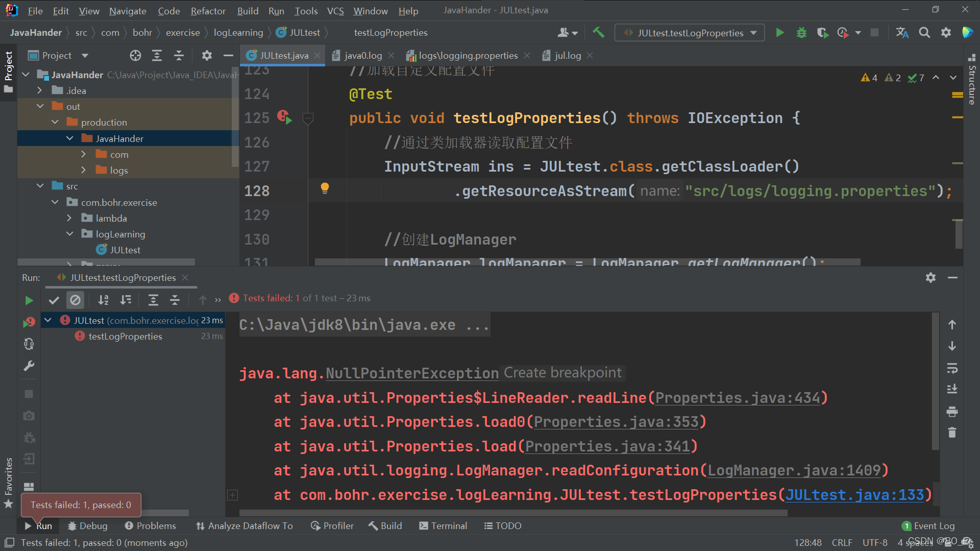This screenshot has width=980, height=551.
Task: Select JULtest class in Project tree
Action: coord(125,250)
